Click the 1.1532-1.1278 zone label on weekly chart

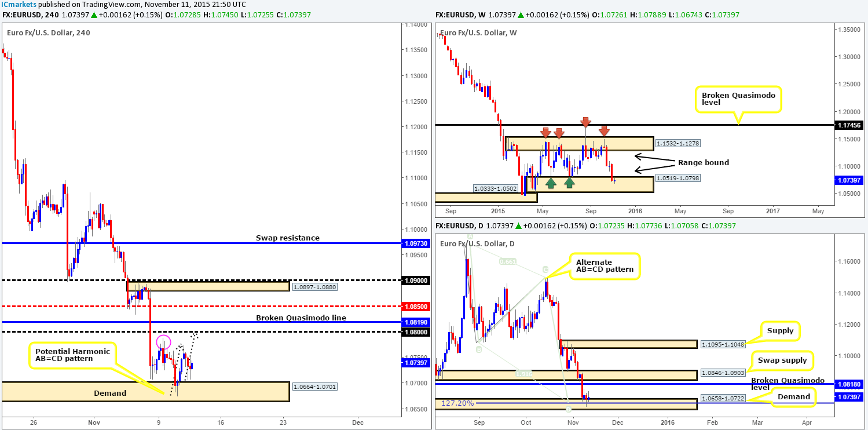678,143
